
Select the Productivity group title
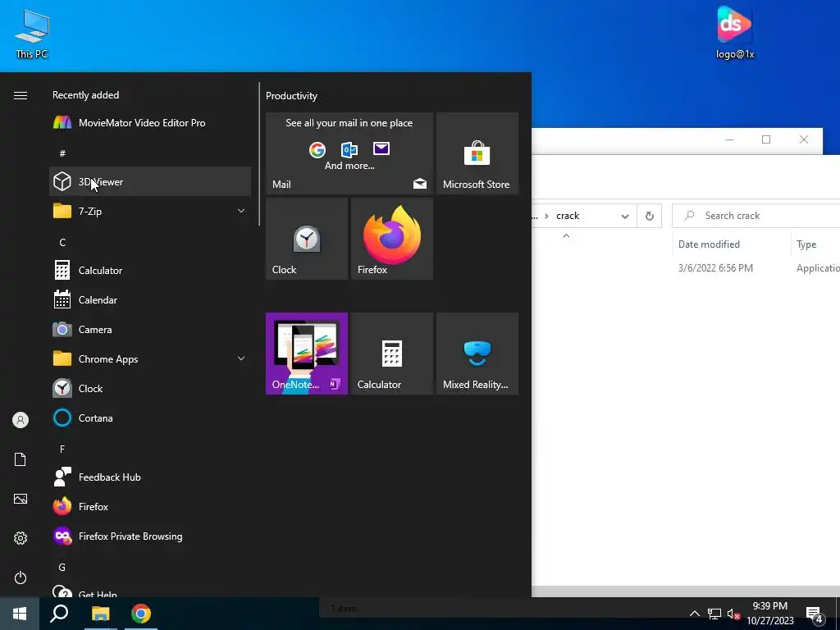[x=291, y=96]
